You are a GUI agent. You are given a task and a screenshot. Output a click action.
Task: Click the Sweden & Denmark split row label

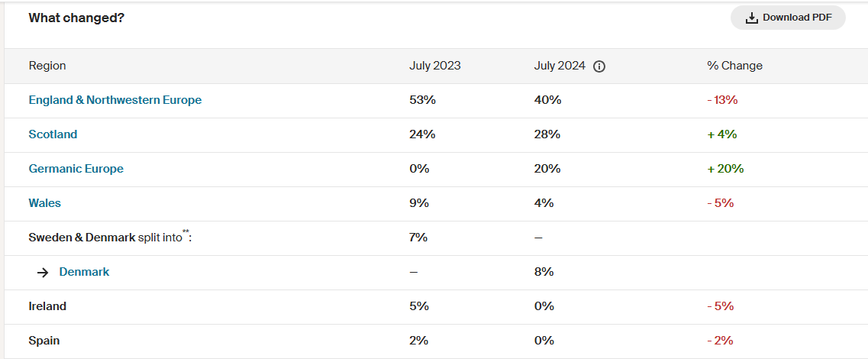tap(109, 238)
